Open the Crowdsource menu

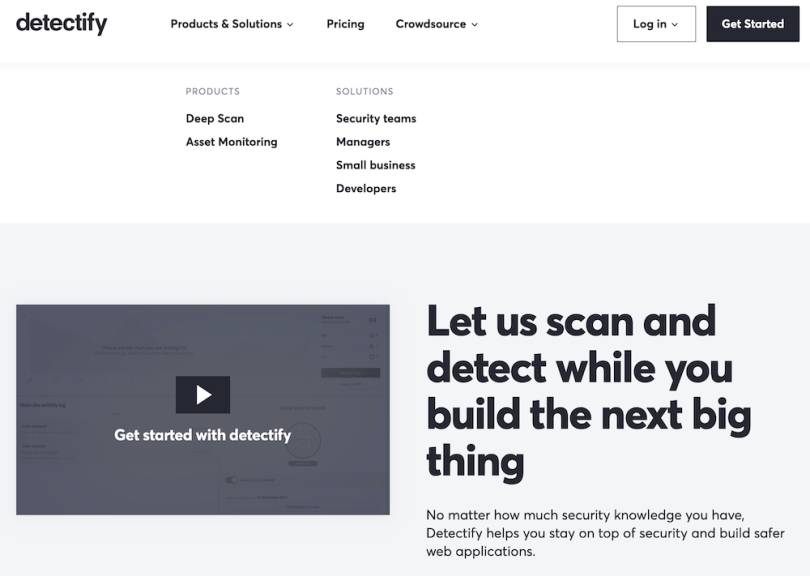click(x=429, y=24)
